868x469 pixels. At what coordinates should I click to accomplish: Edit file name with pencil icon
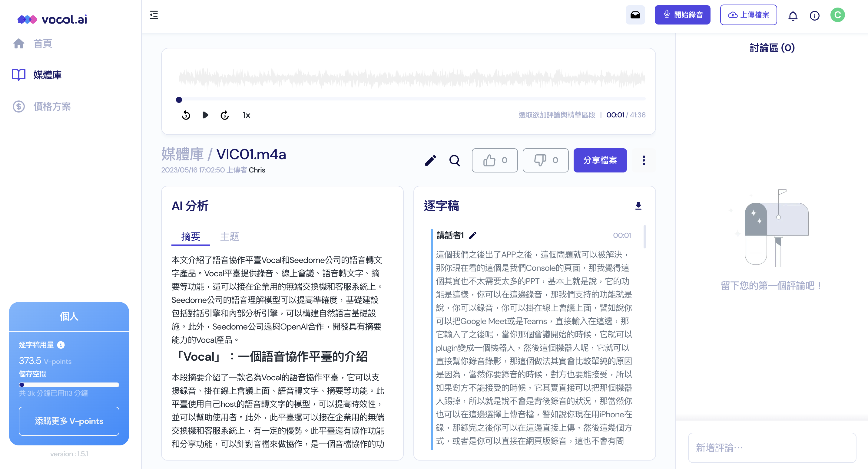coord(430,160)
